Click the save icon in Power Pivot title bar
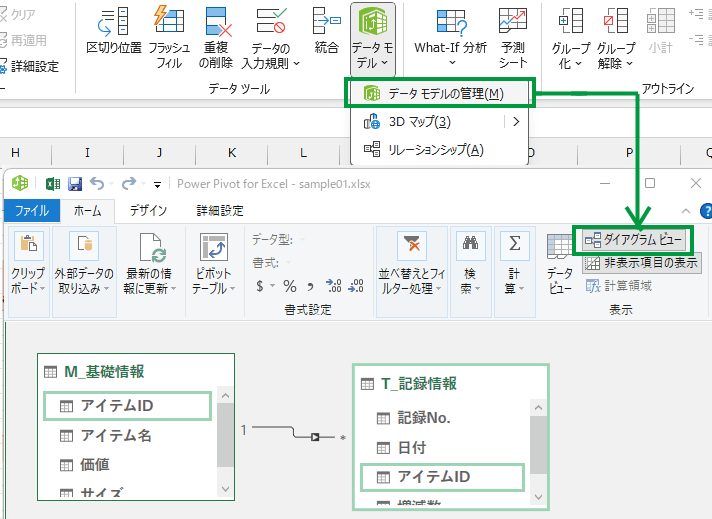Screen dimensions: 712x519 pyautogui.click(x=73, y=183)
